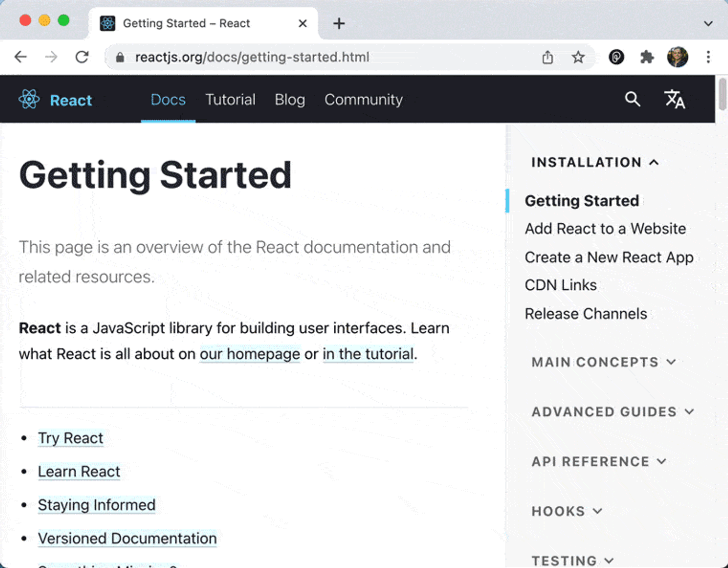Open the Docs navigation tab
The image size is (728, 568).
pos(168,99)
